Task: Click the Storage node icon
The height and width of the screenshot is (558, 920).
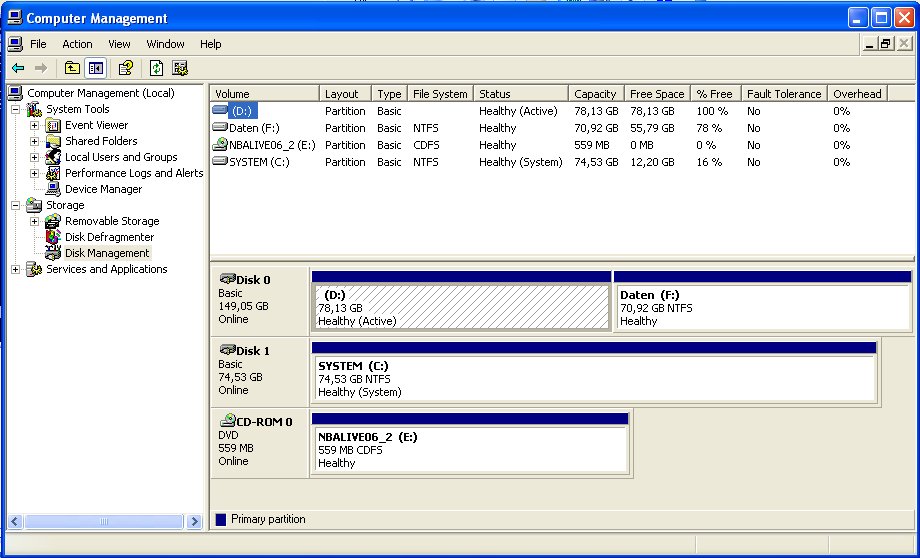Action: 34,205
